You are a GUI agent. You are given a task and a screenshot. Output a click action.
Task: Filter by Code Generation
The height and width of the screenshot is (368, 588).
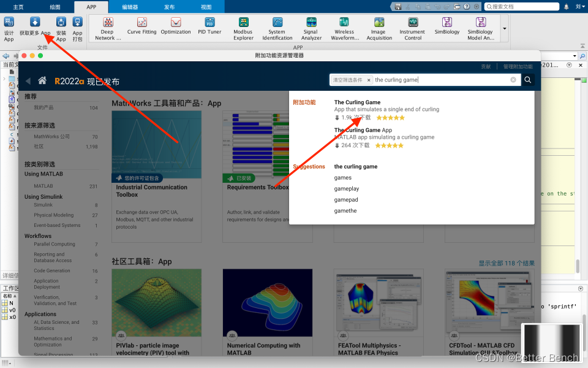(x=51, y=270)
